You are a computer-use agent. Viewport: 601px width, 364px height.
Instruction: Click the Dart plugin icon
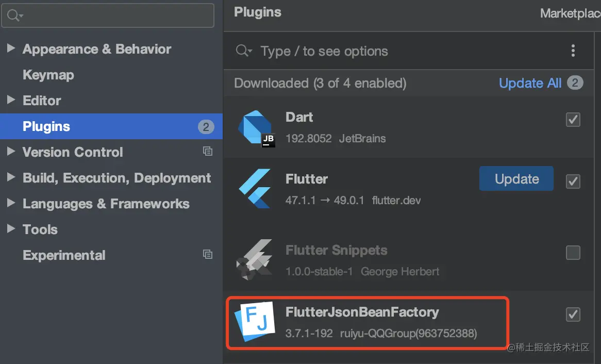coord(256,128)
